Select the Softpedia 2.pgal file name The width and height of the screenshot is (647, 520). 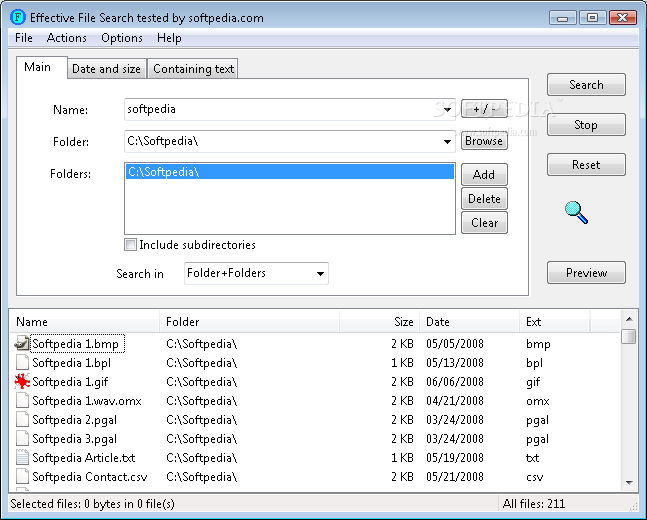(75, 419)
